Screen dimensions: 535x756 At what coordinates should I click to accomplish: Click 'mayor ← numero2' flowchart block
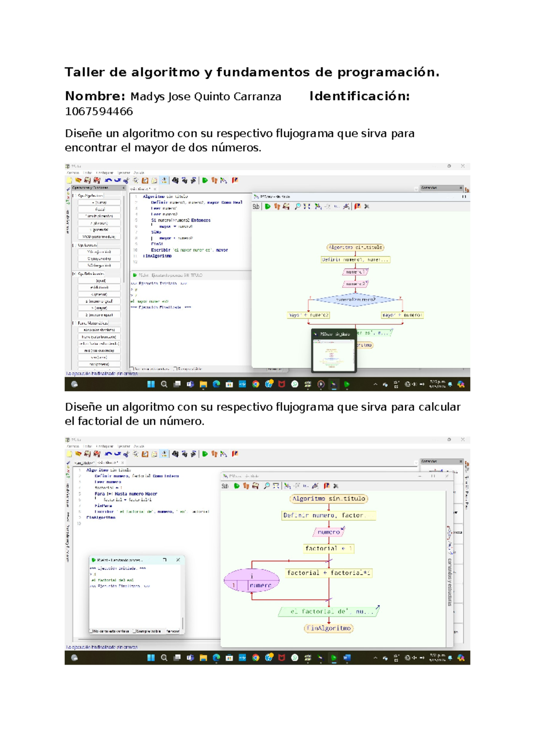point(309,315)
